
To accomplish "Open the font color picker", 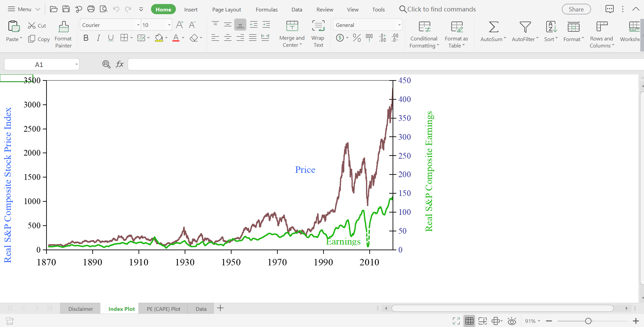I will [183, 38].
